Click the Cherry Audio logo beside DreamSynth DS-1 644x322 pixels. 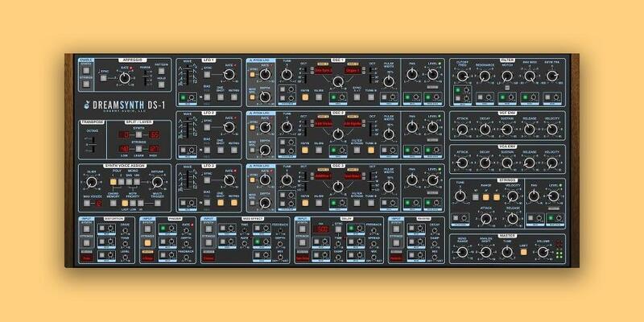[87, 105]
